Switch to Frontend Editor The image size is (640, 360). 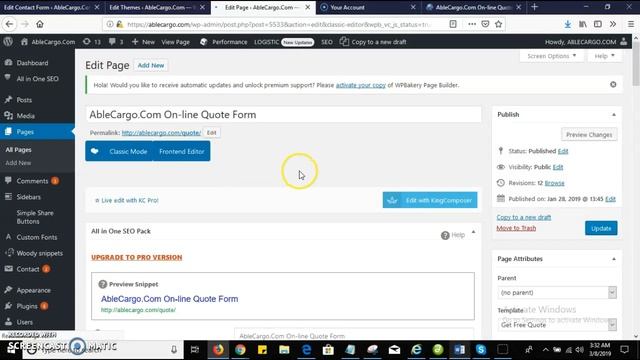coord(182,151)
